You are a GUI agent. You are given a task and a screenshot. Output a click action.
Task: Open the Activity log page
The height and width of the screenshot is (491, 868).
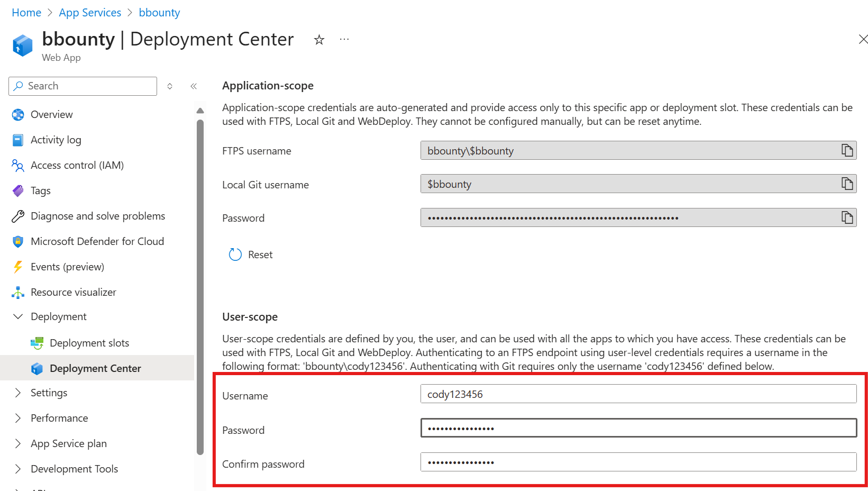point(56,140)
